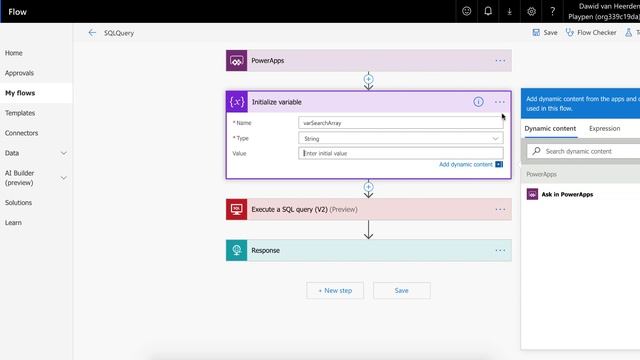Click the Add dynamic content toggle icon

[x=499, y=164]
